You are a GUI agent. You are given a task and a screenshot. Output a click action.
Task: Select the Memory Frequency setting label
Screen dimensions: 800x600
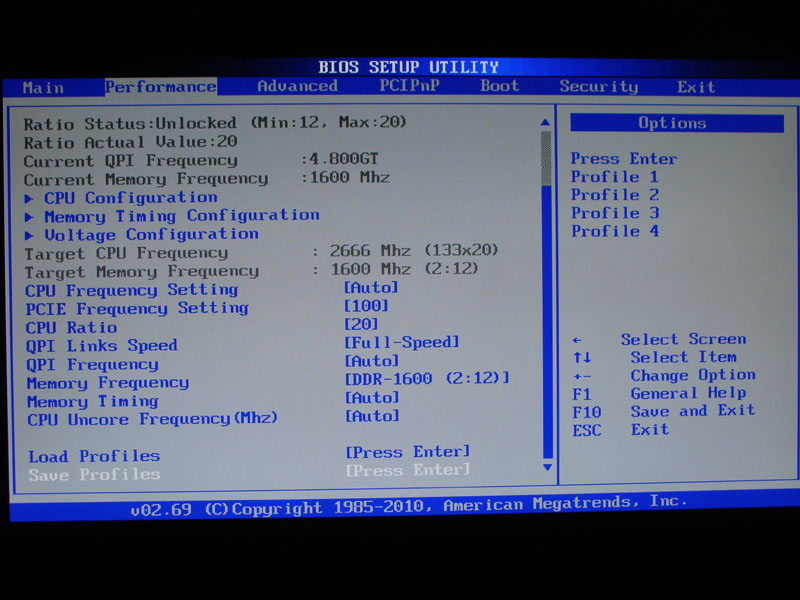pyautogui.click(x=108, y=383)
